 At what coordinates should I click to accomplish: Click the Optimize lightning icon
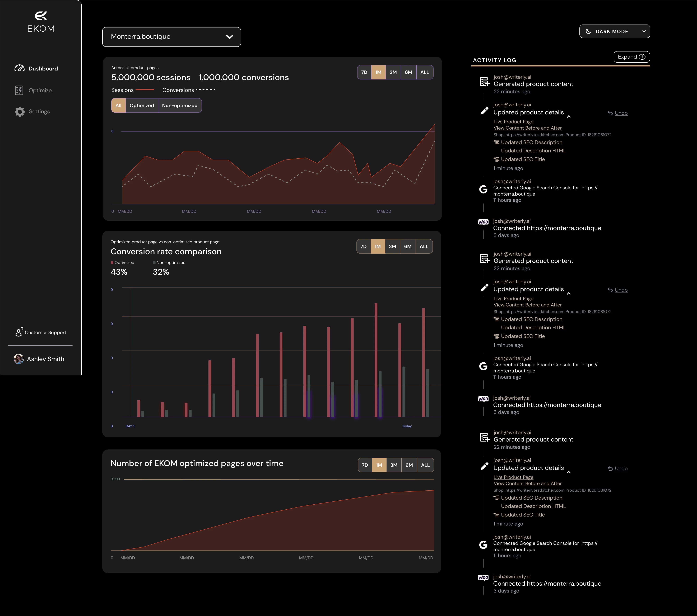point(19,90)
